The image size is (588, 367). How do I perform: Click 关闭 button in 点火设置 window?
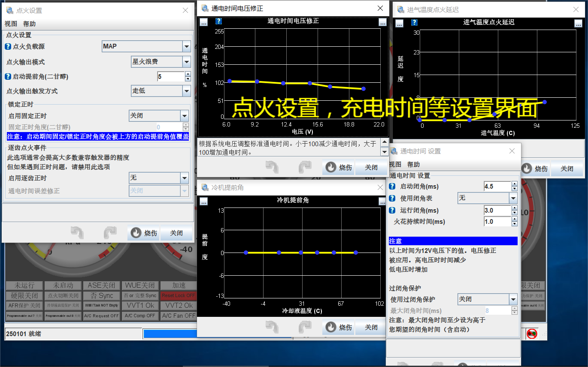pos(177,233)
